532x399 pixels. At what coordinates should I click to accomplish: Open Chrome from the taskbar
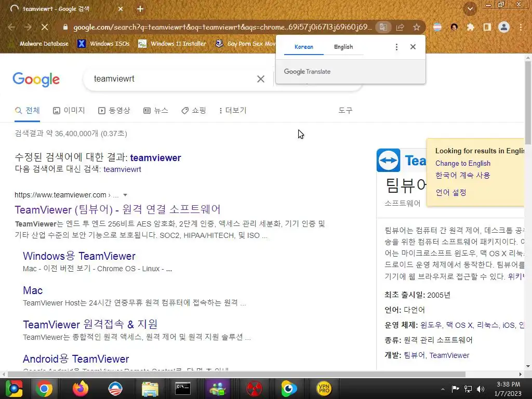coord(44,389)
